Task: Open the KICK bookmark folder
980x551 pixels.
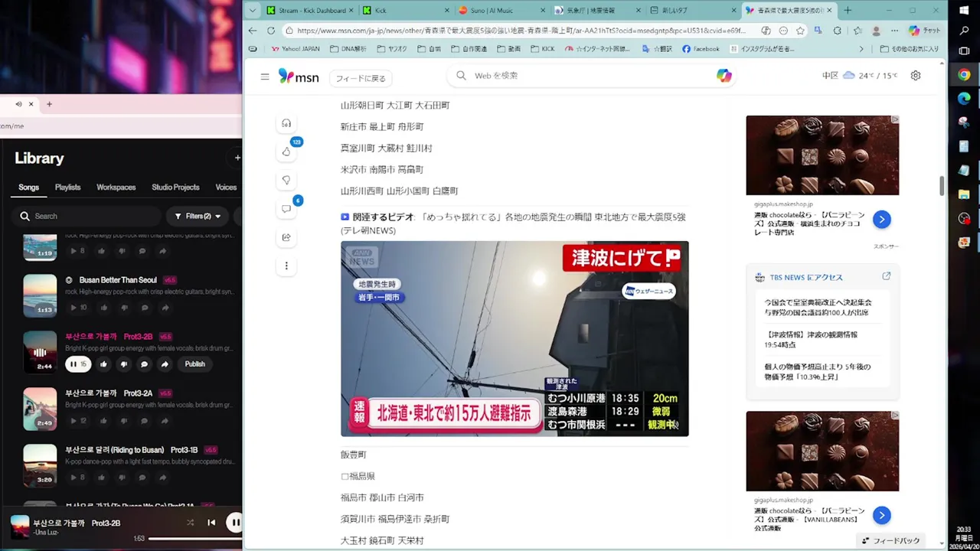Action: click(x=542, y=49)
